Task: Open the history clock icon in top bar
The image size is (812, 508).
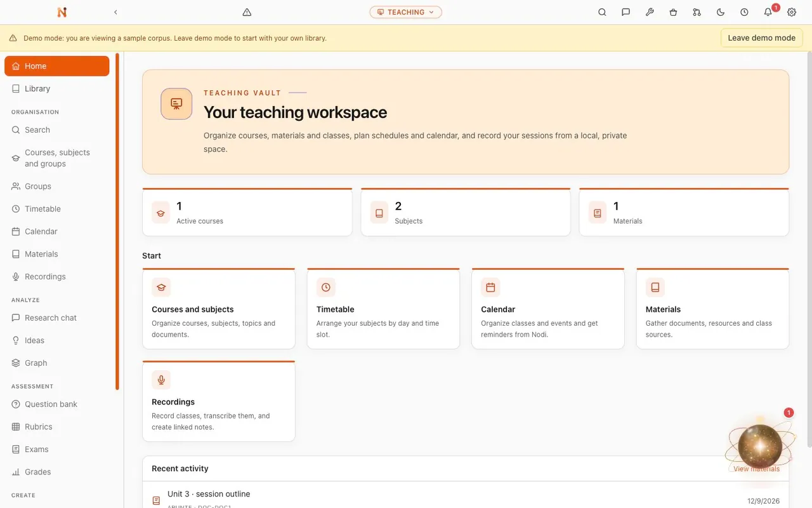Action: click(744, 12)
